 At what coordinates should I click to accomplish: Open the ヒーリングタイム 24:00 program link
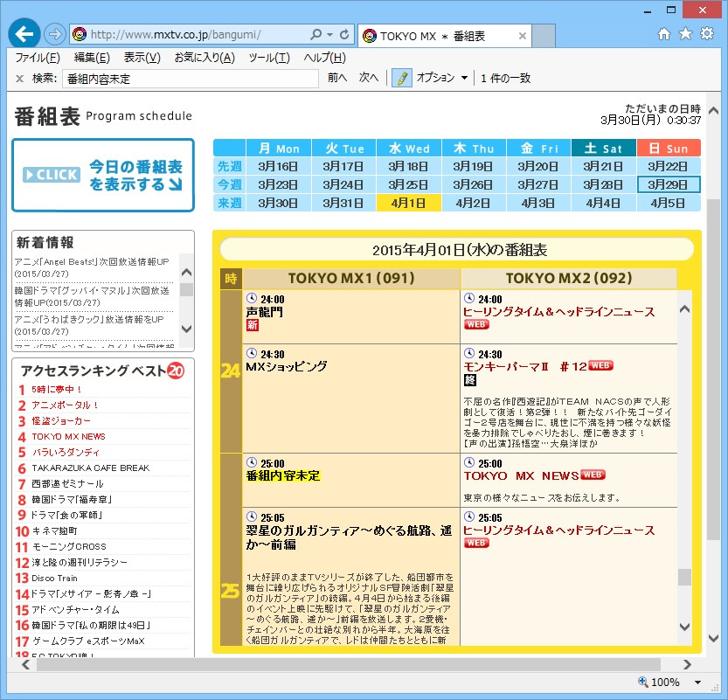559,311
